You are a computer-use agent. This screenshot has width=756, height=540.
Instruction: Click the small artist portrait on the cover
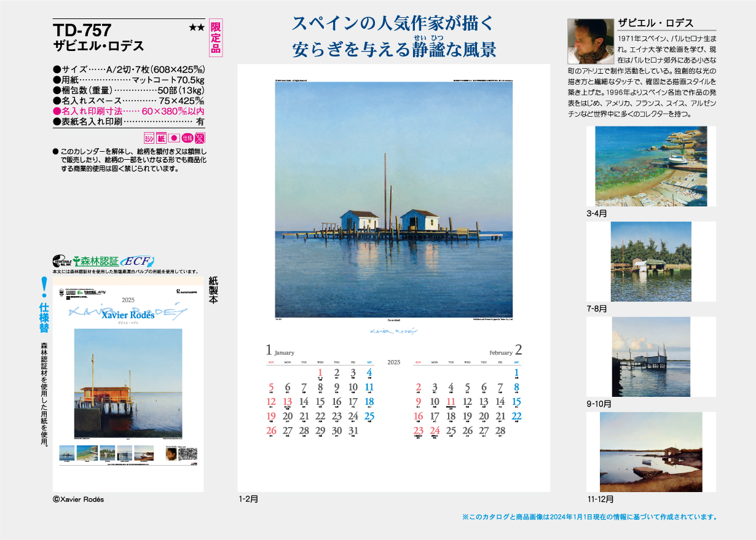171,453
